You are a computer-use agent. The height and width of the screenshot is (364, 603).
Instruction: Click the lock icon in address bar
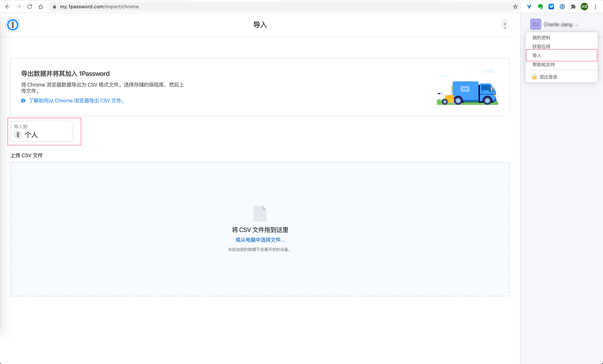coord(54,7)
